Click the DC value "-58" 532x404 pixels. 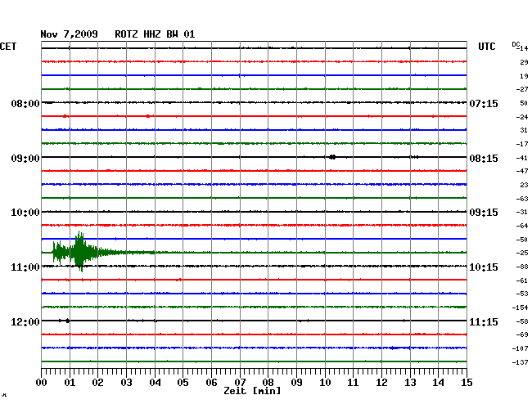[x=522, y=321]
